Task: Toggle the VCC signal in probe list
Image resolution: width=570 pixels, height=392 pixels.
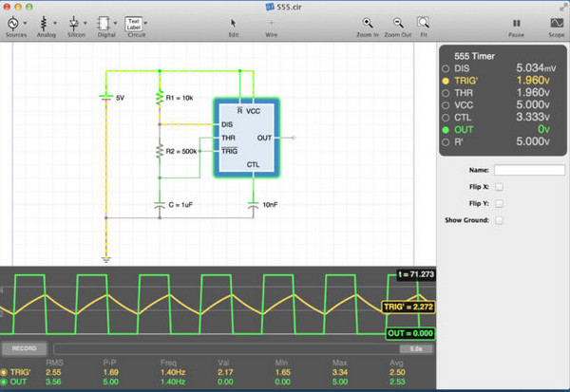Action: (x=446, y=105)
